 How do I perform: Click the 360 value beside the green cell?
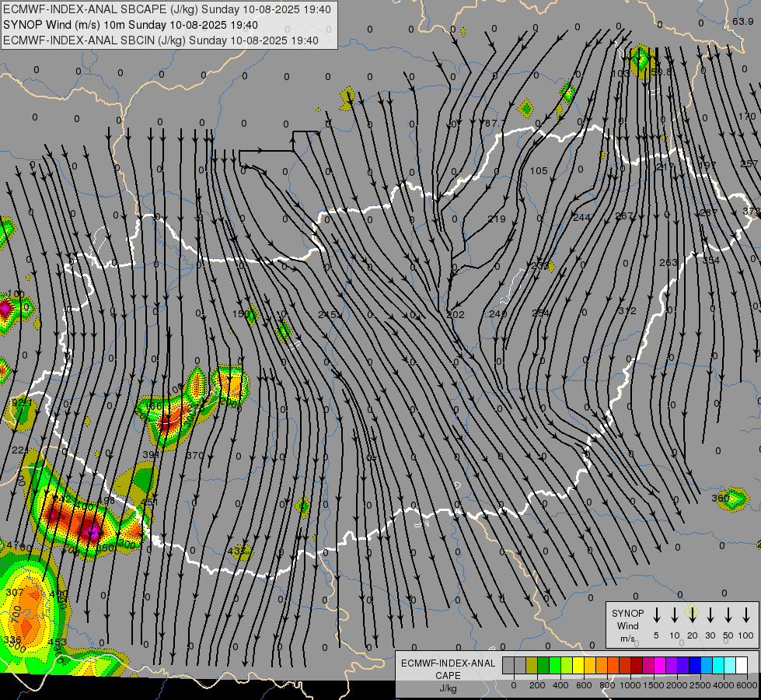tap(721, 499)
